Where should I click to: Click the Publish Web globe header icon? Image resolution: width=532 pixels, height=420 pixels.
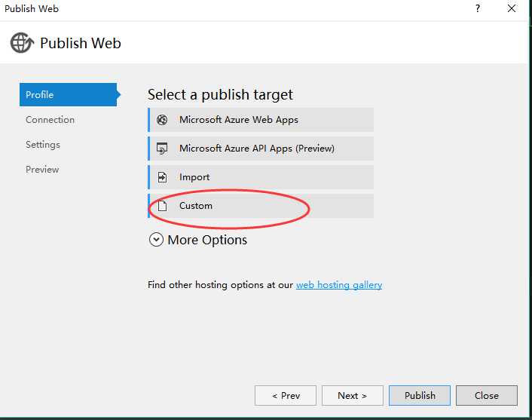pyautogui.click(x=22, y=43)
